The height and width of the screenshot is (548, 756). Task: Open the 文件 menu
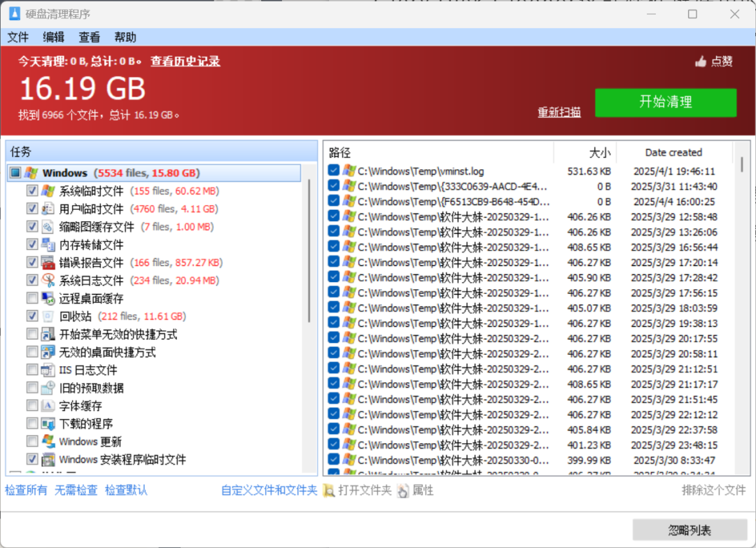tap(18, 37)
